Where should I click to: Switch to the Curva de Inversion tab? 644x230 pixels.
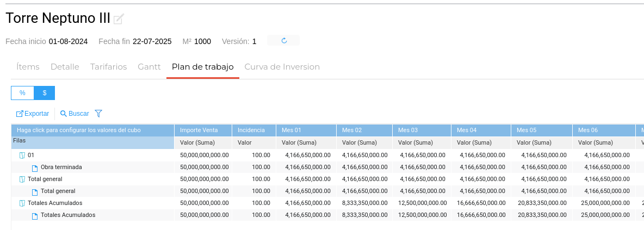(x=282, y=67)
